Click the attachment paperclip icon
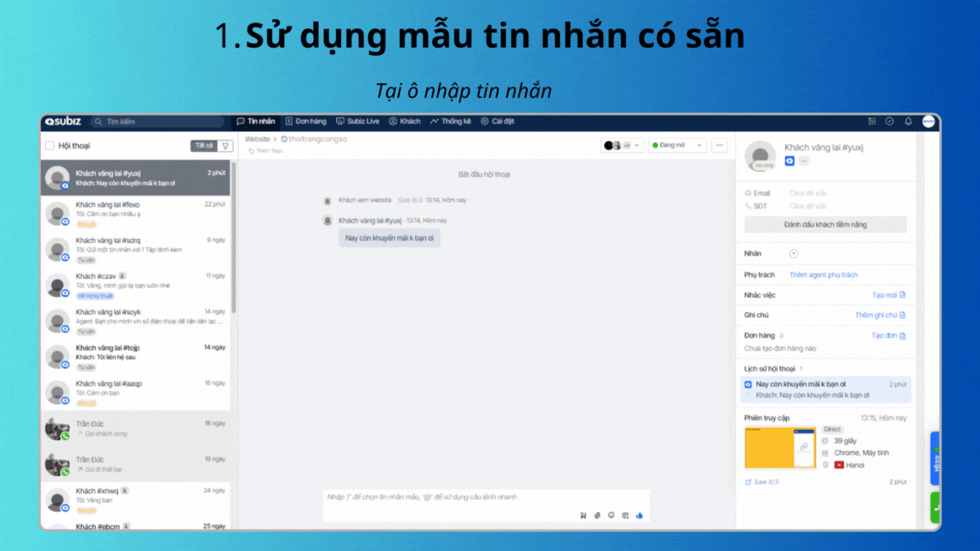Viewport: 980px width, 551px height. 597,515
